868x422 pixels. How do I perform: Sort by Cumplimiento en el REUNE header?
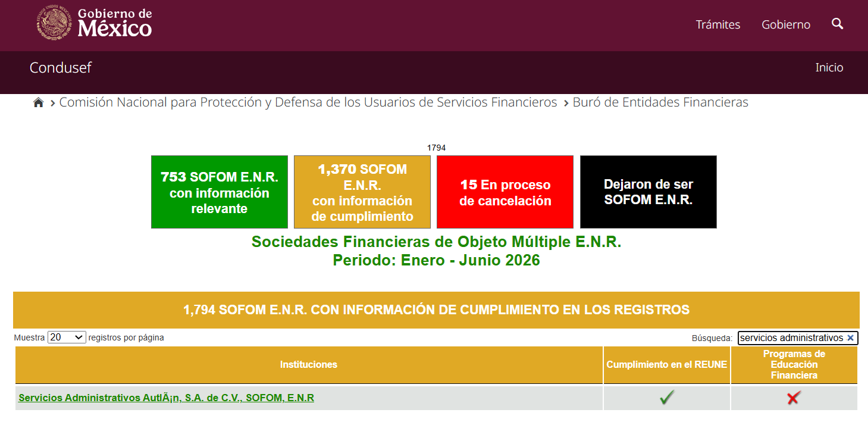[667, 364]
